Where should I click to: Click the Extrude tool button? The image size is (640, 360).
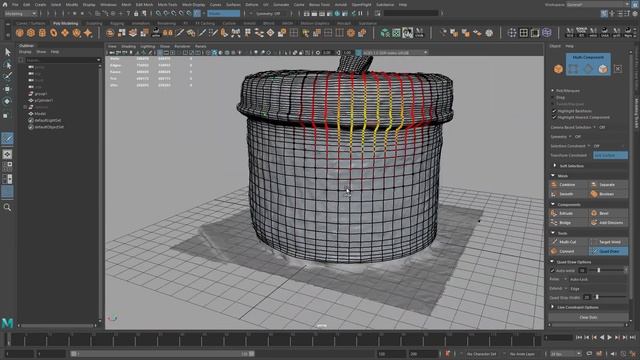[568, 213]
